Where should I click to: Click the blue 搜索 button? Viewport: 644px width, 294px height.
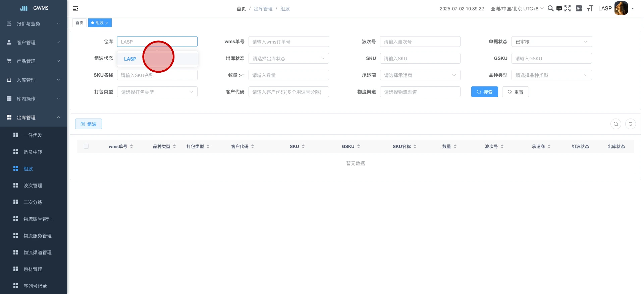(484, 92)
